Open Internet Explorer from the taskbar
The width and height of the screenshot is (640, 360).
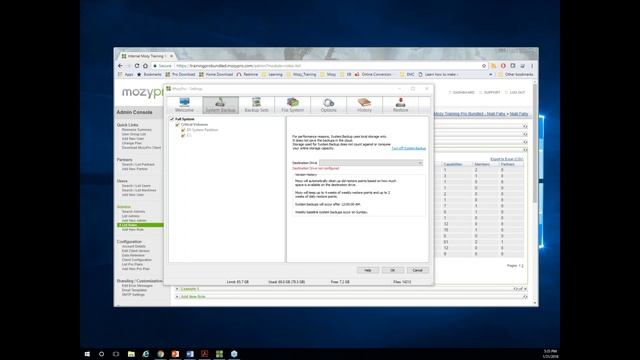[146, 354]
